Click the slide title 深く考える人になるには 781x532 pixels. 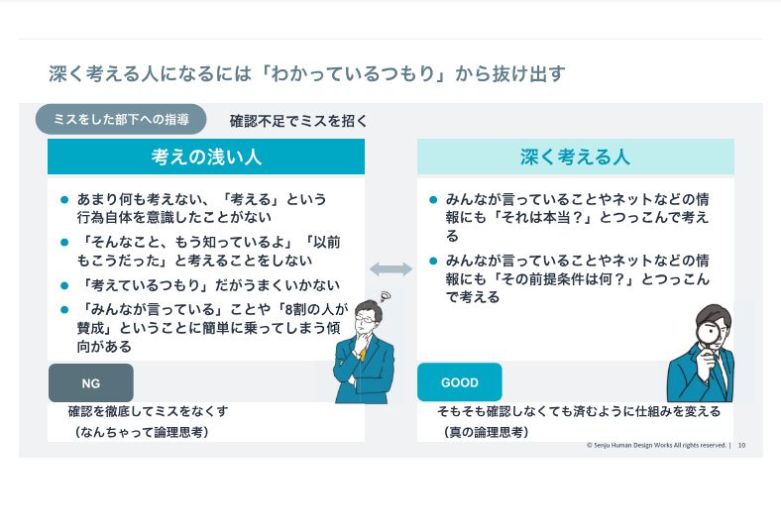tap(307, 73)
